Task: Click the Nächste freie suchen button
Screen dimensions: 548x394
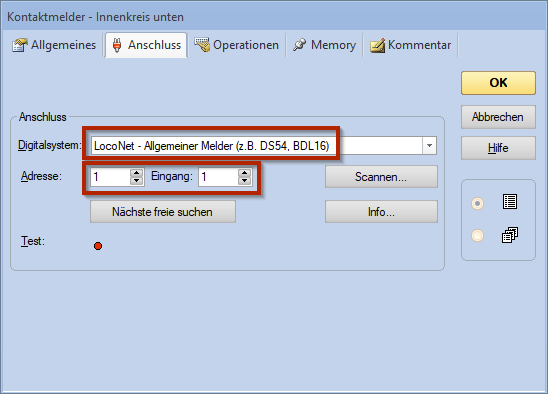Action: click(163, 212)
